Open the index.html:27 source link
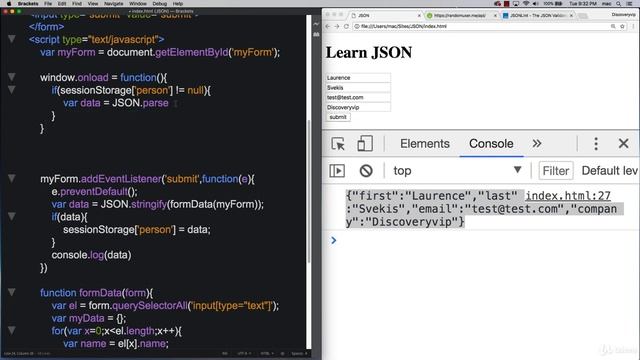 tap(568, 196)
